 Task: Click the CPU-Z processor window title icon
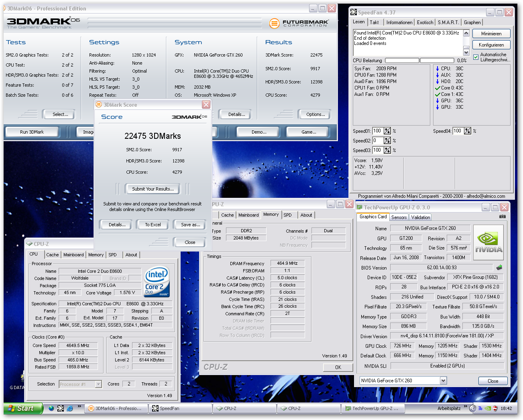coord(29,243)
